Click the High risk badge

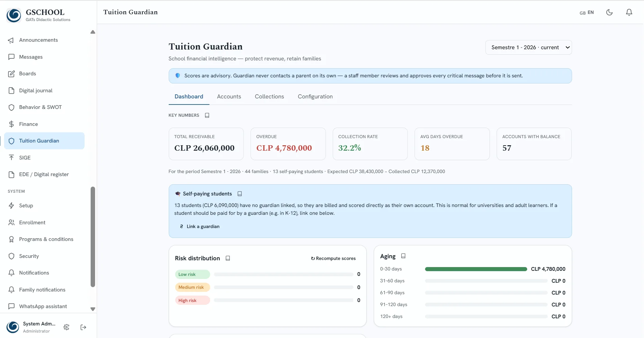click(x=192, y=301)
